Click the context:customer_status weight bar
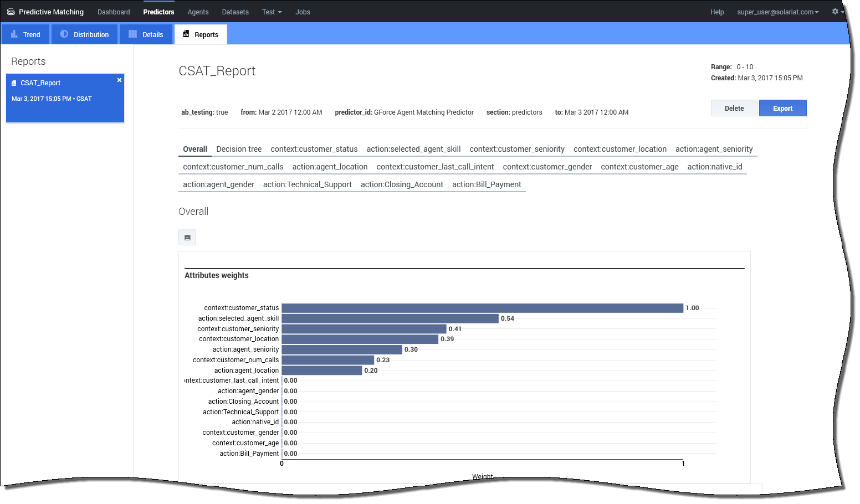 tap(482, 308)
